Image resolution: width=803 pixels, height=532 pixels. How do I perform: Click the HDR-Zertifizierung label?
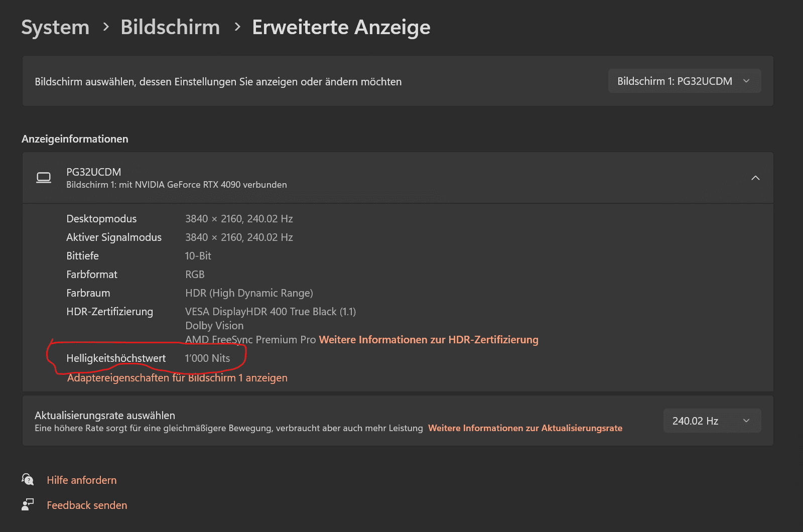coord(110,312)
